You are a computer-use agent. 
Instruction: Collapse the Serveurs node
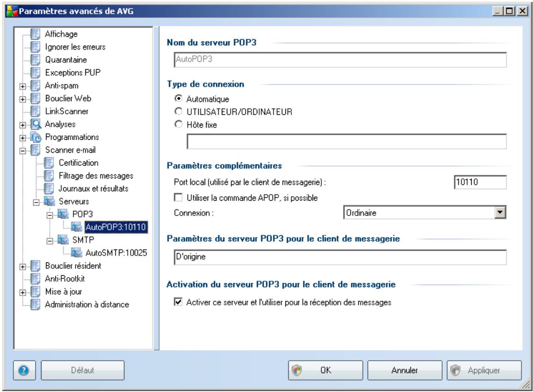[x=36, y=202]
